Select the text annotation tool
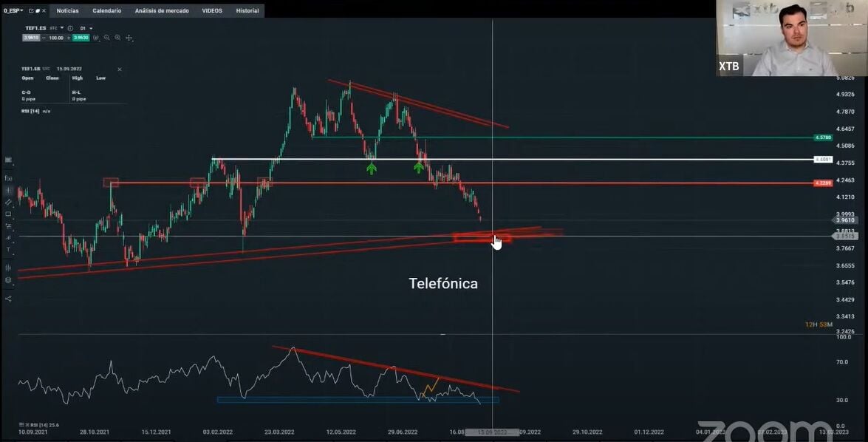Viewport: 868px width, 442px height. (8, 250)
